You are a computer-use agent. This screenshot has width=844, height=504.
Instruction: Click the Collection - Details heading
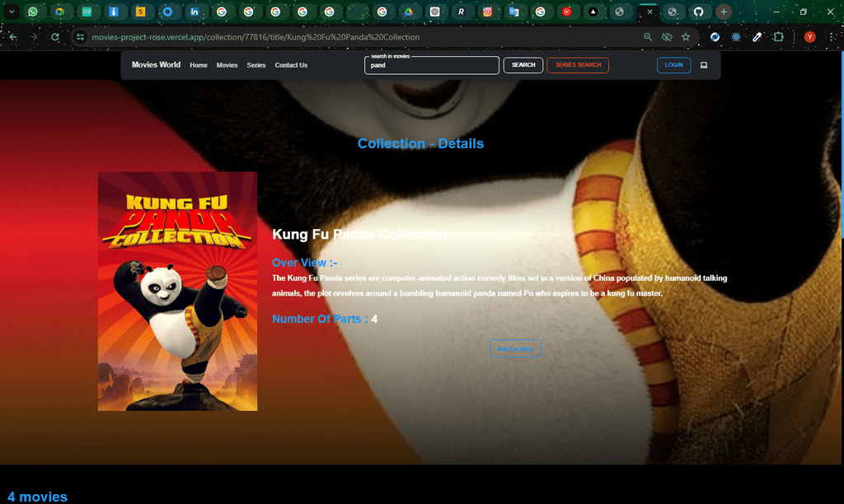coord(420,143)
